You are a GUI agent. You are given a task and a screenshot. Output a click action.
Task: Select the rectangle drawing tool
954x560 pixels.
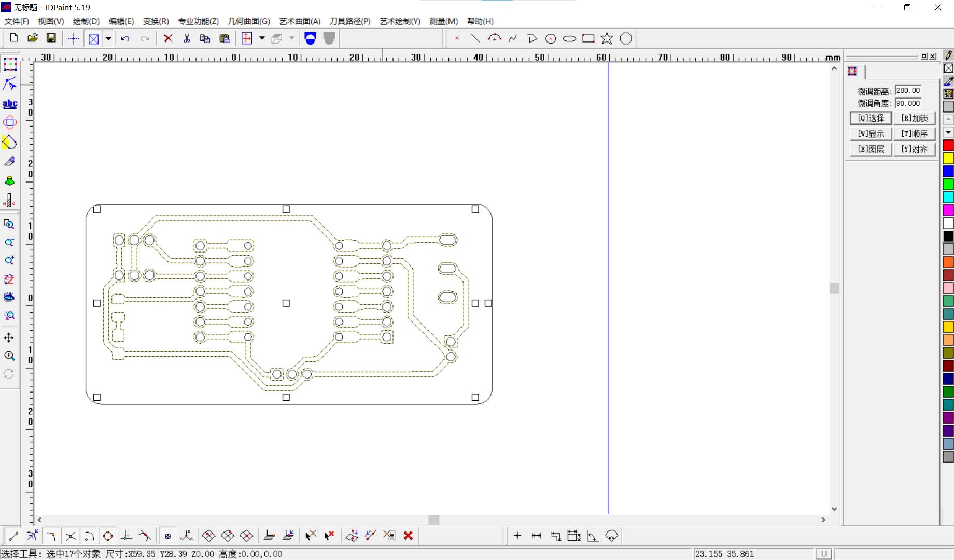pos(588,38)
